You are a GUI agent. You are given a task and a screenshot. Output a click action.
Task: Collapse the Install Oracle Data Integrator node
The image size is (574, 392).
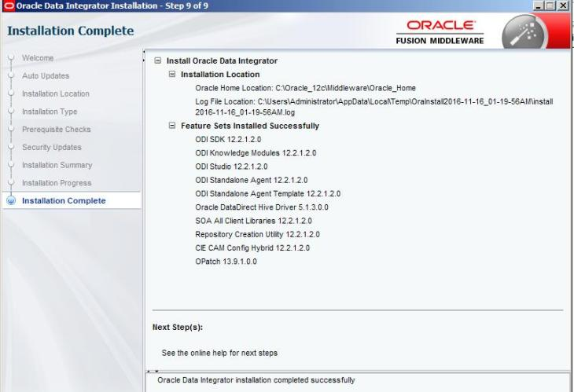point(158,60)
